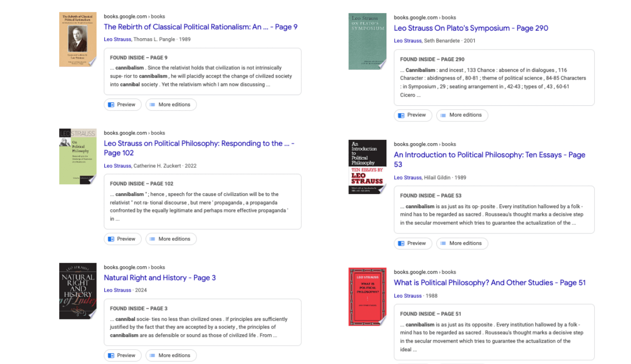Click More editions icon under Introduction to Political Philosophy
The image size is (631, 364).
tap(443, 244)
